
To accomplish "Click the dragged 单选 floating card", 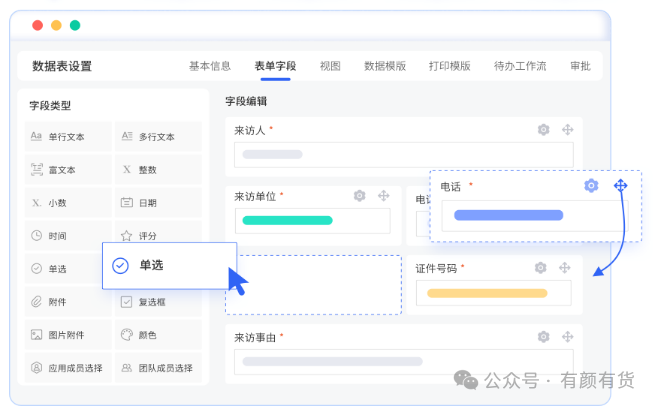I will point(169,265).
